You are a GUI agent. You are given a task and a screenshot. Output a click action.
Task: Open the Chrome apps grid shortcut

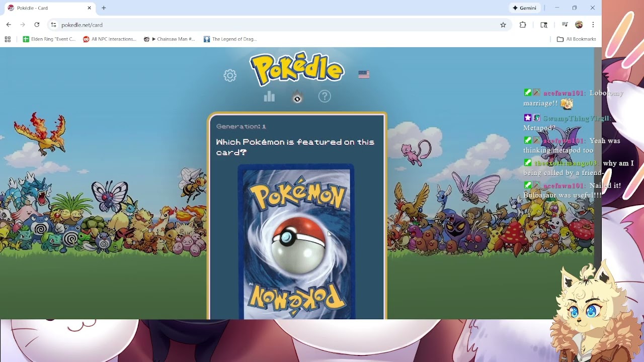[8, 39]
